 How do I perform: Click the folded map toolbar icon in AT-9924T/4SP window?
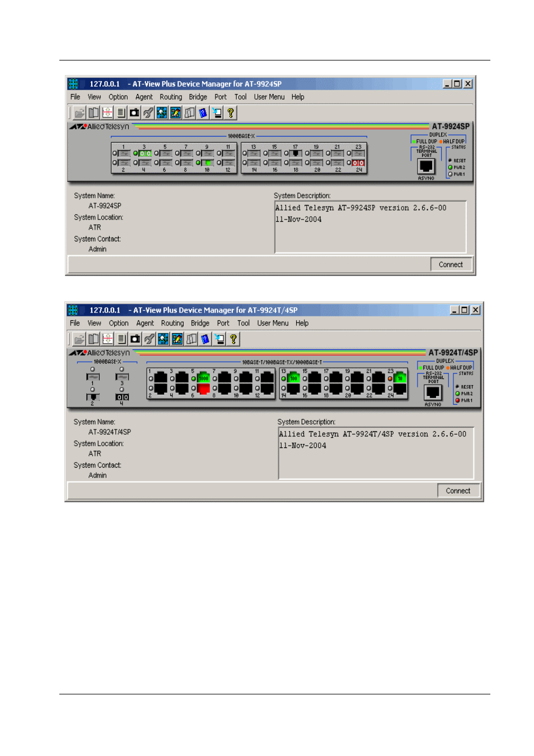tap(191, 339)
